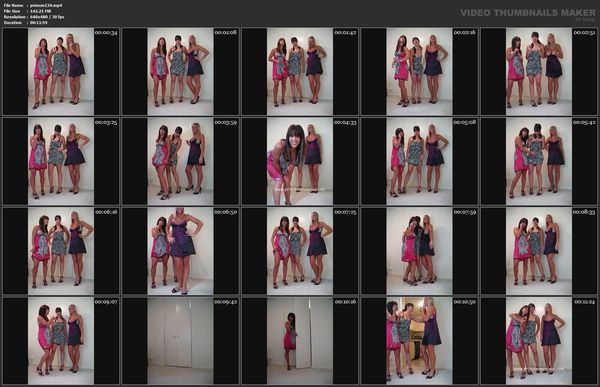The image size is (600, 387).
Task: Click the thumbnail at 00:07:25
Action: coord(300,251)
